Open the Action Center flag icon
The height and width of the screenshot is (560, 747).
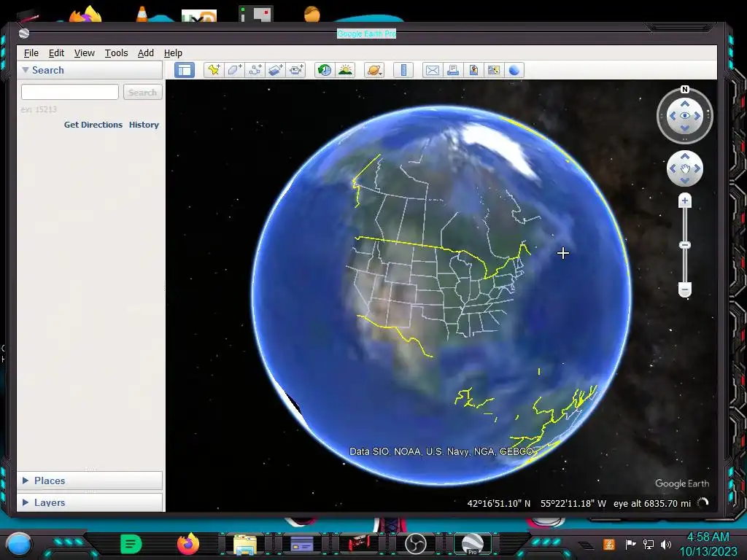click(x=631, y=544)
